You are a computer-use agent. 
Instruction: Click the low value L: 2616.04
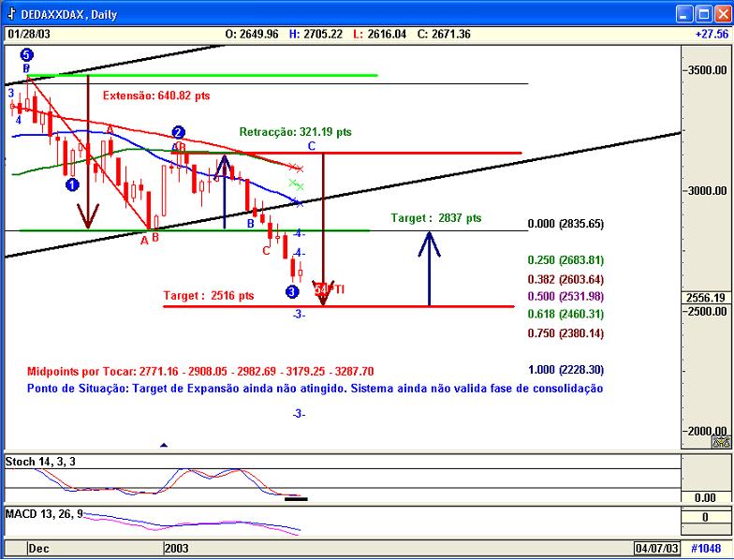(380, 34)
